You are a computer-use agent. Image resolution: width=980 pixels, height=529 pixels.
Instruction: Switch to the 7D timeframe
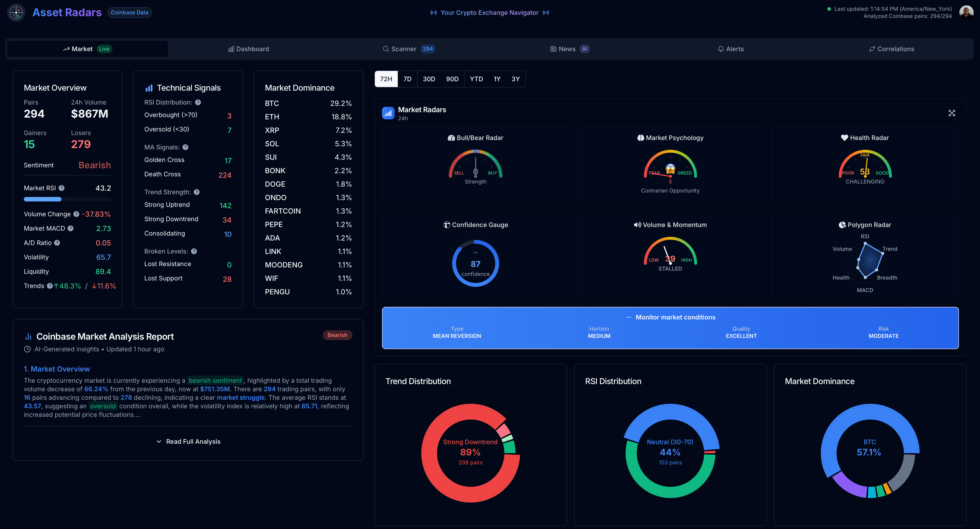point(407,79)
